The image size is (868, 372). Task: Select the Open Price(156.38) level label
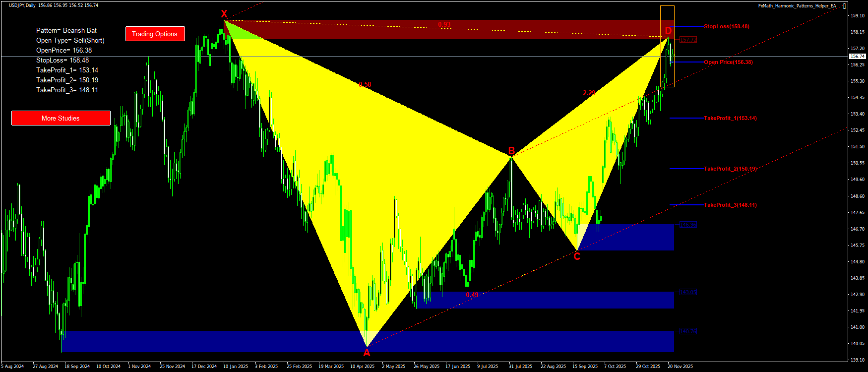coord(728,62)
